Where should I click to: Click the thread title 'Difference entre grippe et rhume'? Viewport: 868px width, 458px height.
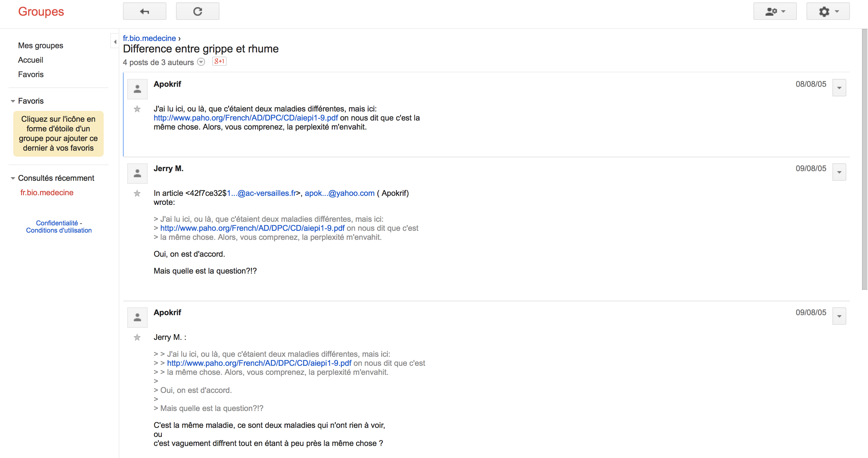(x=201, y=49)
